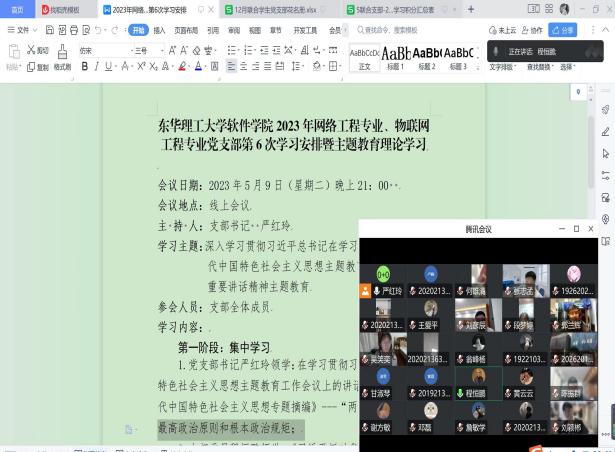615x452 pixels.
Task: Click the Superscript X² icon
Action: click(x=142, y=67)
